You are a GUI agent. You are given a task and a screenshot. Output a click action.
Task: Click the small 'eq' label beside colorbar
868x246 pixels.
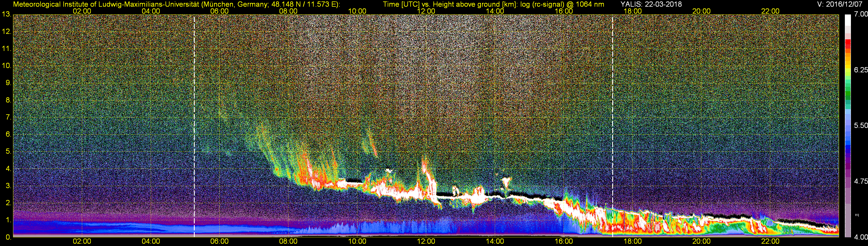[857, 215]
